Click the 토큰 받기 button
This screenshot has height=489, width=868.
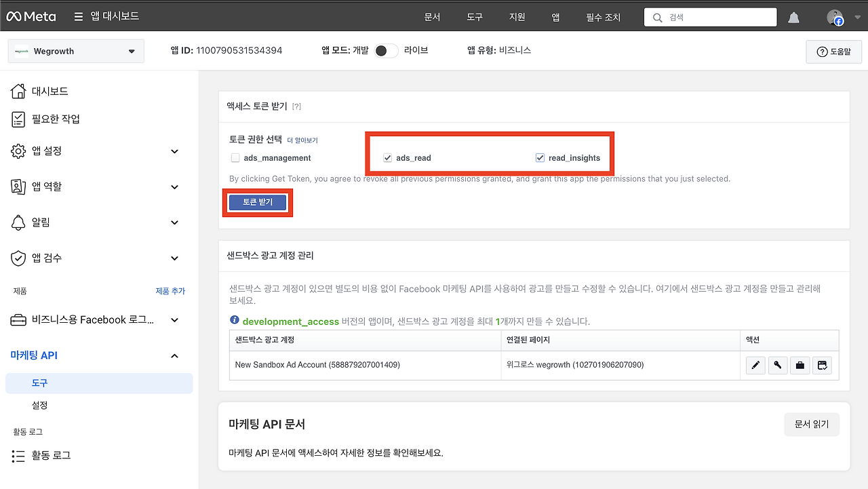click(x=257, y=202)
